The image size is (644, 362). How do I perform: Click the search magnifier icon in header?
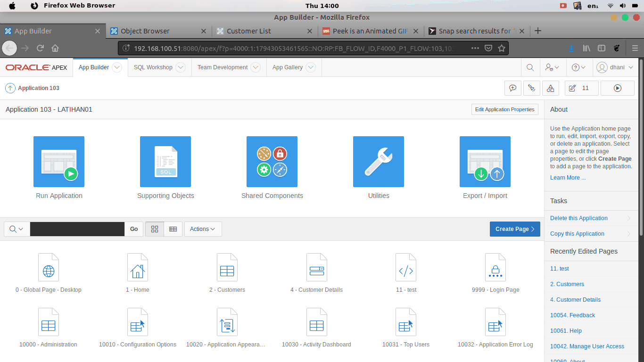(530, 67)
